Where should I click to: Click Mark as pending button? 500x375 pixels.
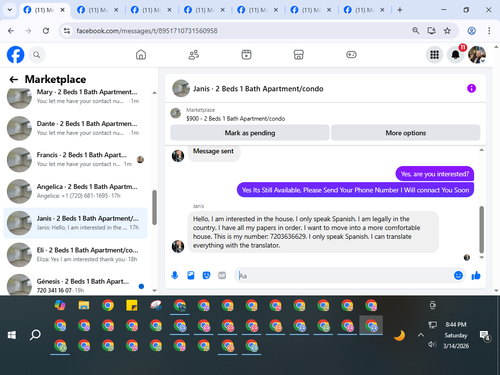coord(250,133)
